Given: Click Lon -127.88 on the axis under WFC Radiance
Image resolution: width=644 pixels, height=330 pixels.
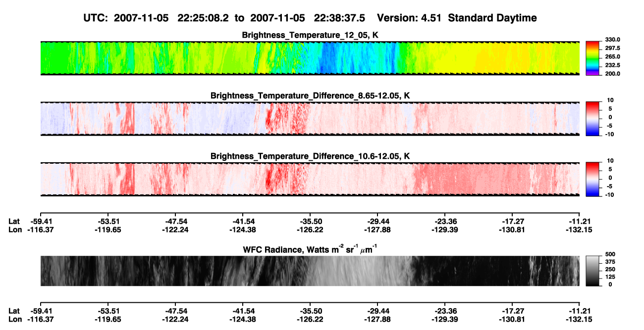Looking at the screenshot, I should pyautogui.click(x=377, y=319).
